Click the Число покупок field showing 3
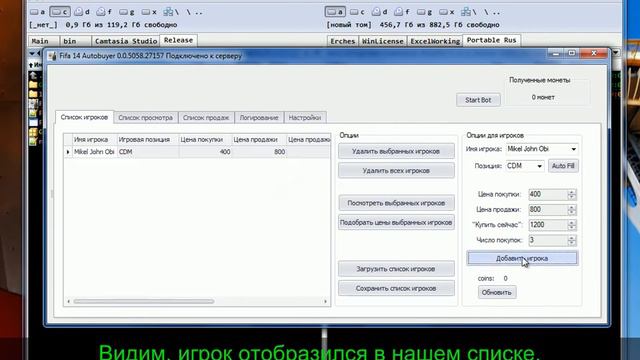Viewport: 640px width, 360px height. click(x=548, y=240)
